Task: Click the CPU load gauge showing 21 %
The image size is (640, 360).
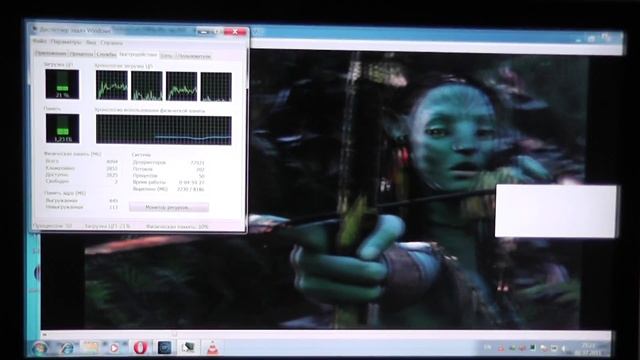Action: [x=62, y=84]
